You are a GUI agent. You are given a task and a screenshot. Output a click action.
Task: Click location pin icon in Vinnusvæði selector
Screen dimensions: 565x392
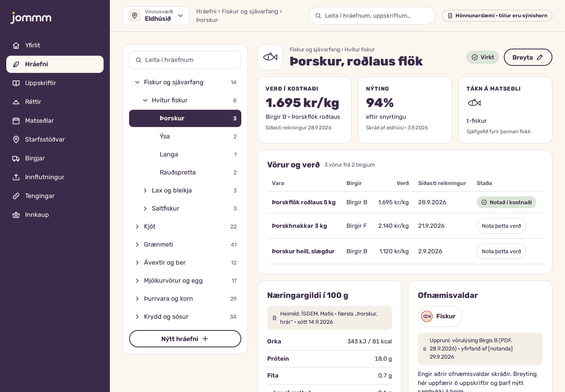pyautogui.click(x=135, y=16)
